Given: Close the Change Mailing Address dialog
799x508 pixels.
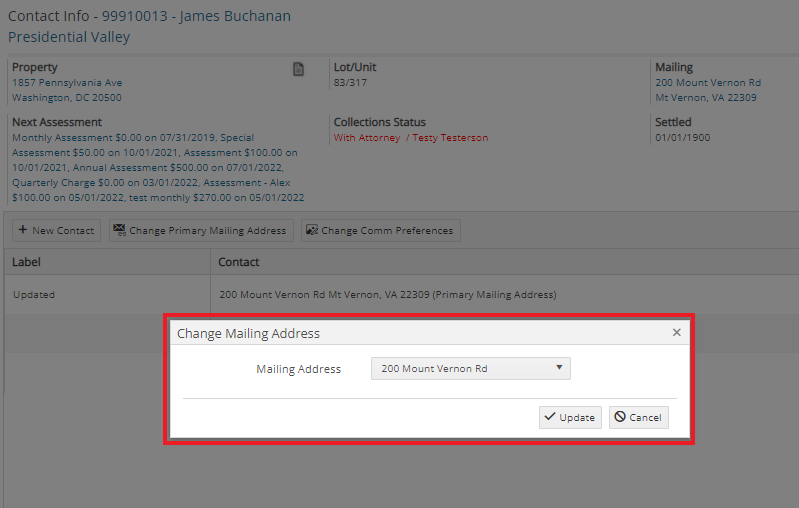Looking at the screenshot, I should pos(676,333).
